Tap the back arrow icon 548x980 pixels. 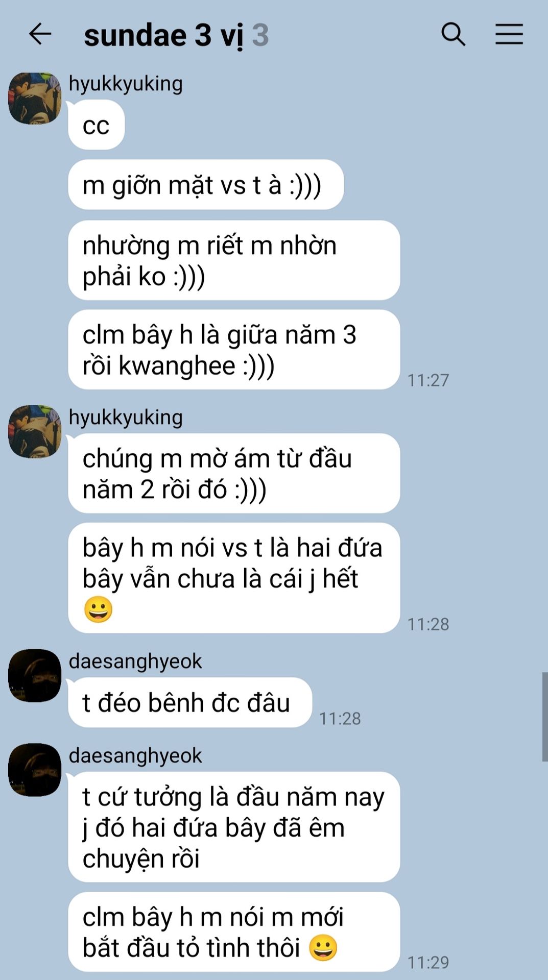pyautogui.click(x=40, y=34)
